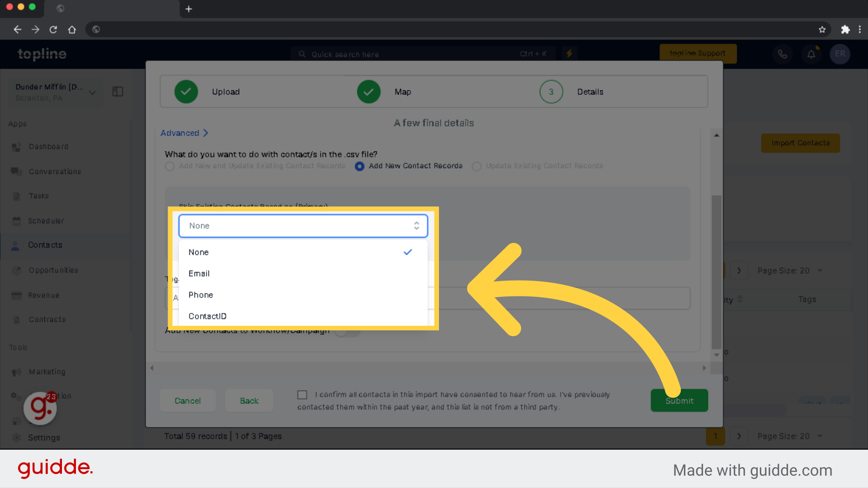The height and width of the screenshot is (488, 868).
Task: Select Add New and Update Existing radio button
Action: (x=170, y=166)
